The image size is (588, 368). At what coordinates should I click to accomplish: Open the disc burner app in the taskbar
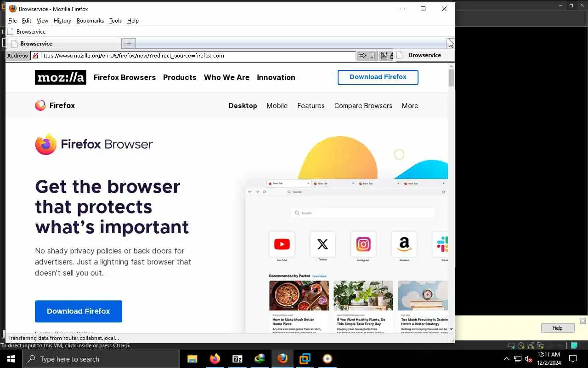tap(327, 359)
